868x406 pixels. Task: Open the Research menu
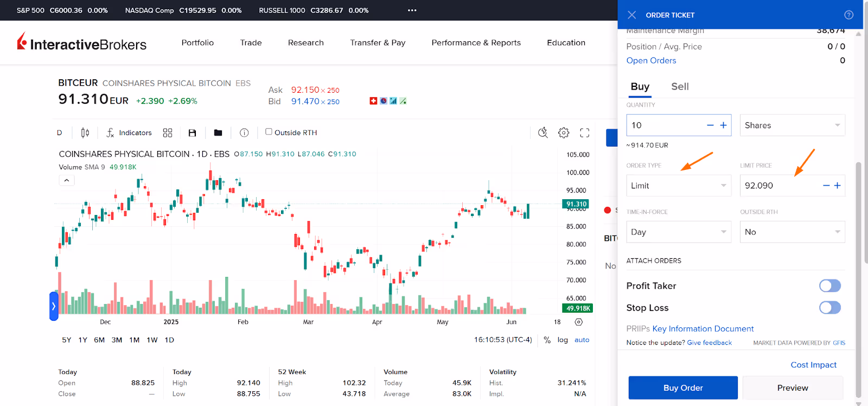(306, 43)
